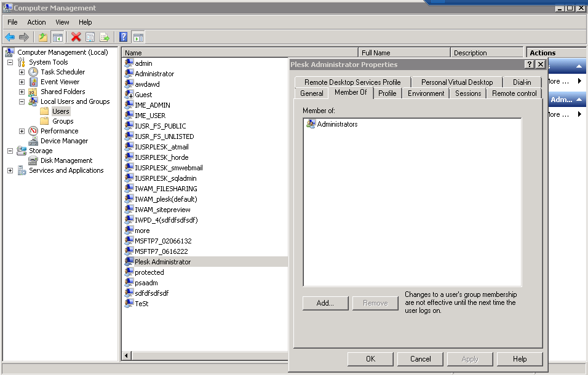
Task: Toggle Show/Hide Action Pane toolbar icon
Action: coord(138,37)
